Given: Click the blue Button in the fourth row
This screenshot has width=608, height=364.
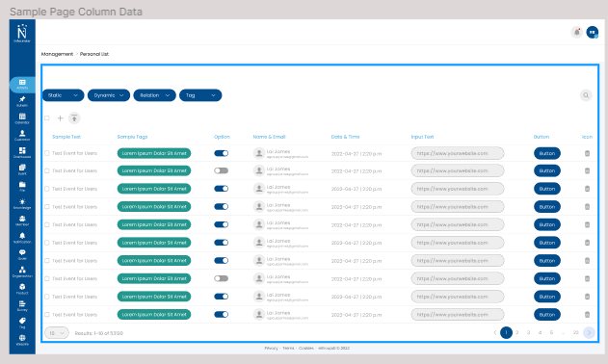Looking at the screenshot, I should pos(547,207).
